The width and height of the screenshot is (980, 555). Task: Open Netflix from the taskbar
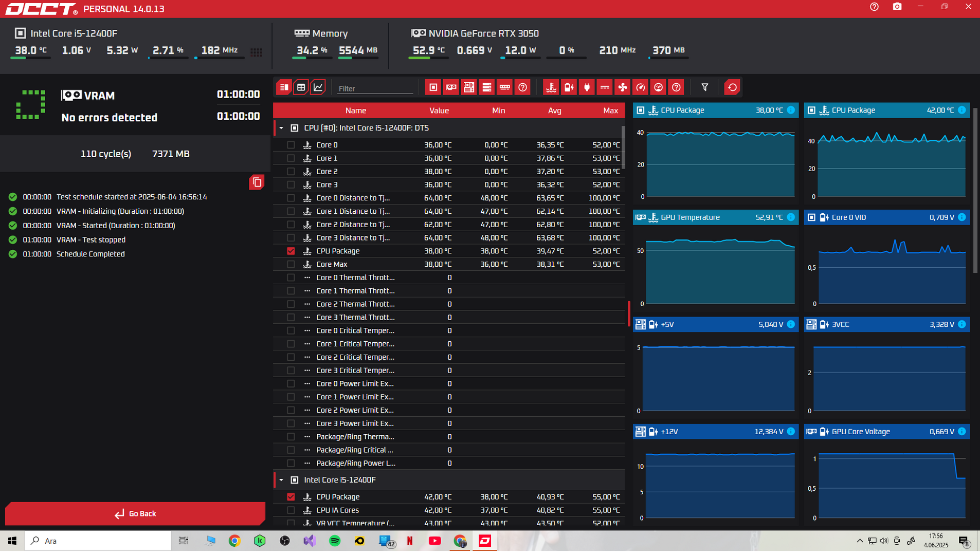click(x=410, y=541)
